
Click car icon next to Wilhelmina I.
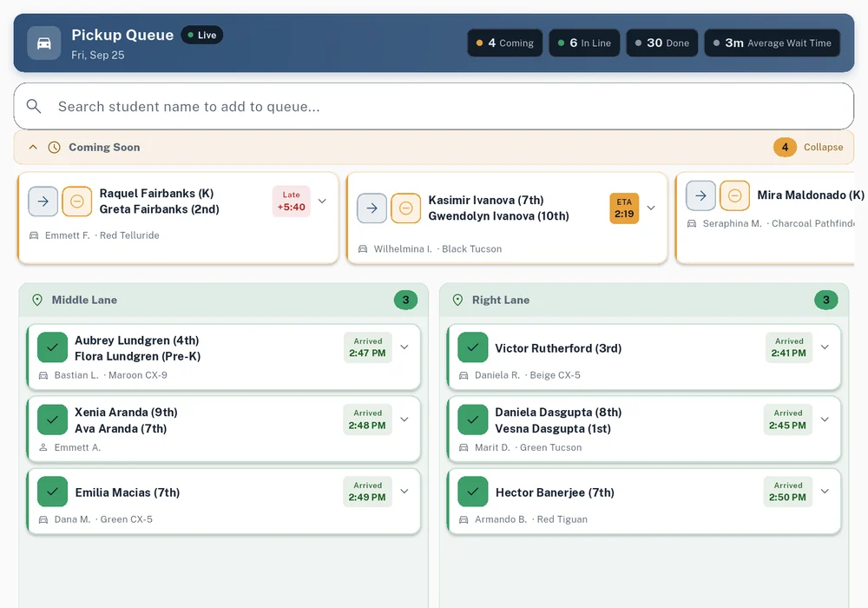pyautogui.click(x=363, y=249)
